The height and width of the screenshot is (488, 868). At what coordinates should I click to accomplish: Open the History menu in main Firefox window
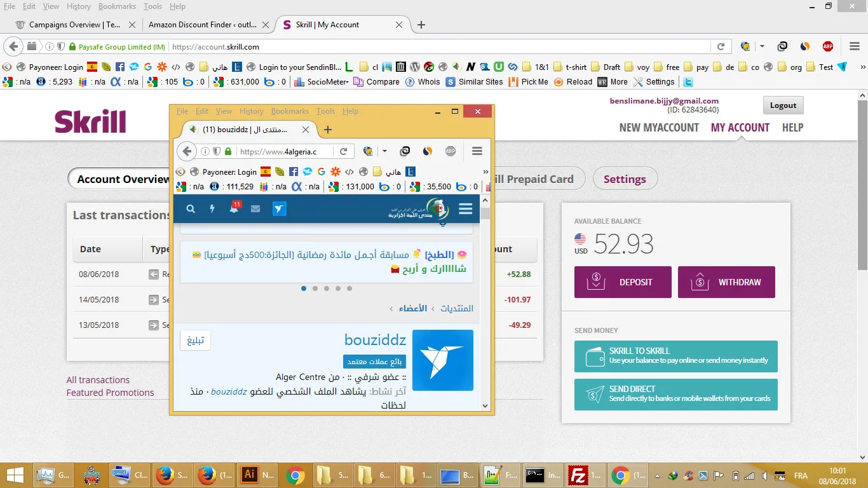78,6
